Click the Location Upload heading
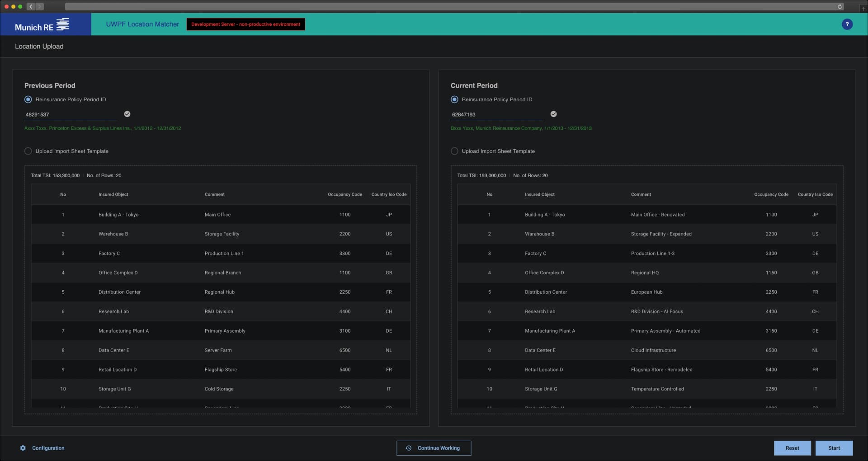 [39, 46]
